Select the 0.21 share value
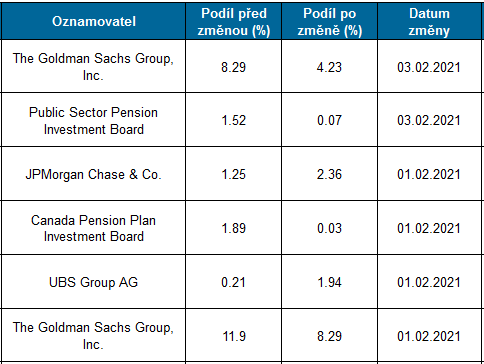484x364 pixels. coord(234,282)
